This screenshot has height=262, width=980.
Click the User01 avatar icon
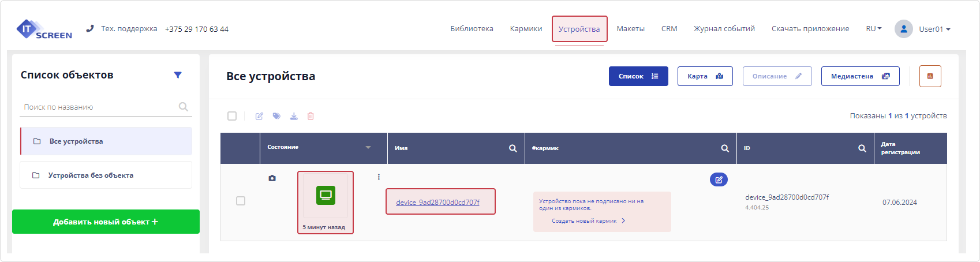[x=904, y=29]
